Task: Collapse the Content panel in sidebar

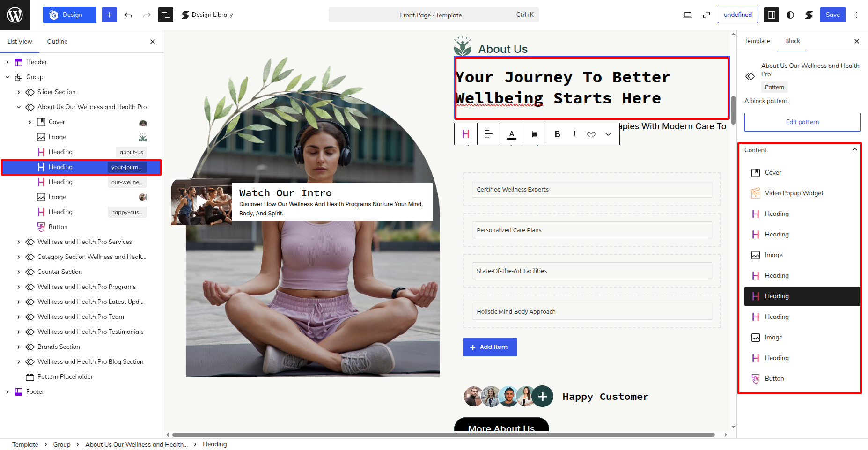Action: 854,150
